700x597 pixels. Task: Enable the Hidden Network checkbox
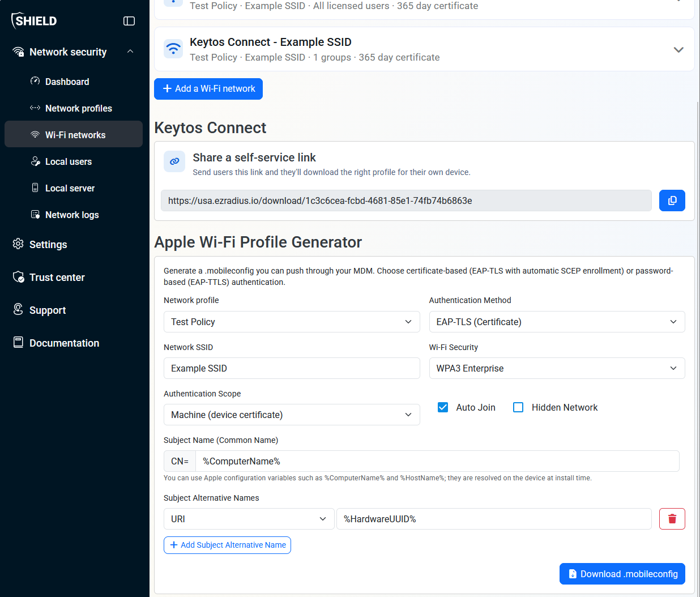[518, 407]
